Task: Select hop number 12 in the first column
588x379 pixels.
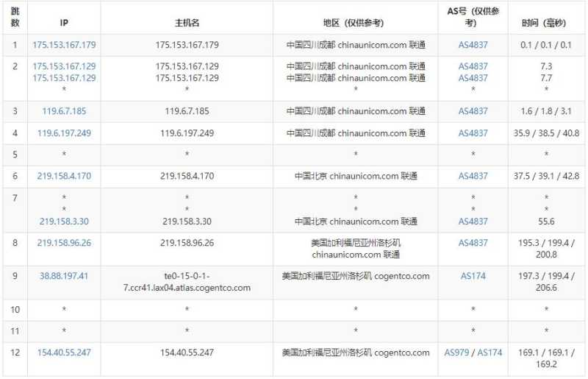Action: pos(15,353)
